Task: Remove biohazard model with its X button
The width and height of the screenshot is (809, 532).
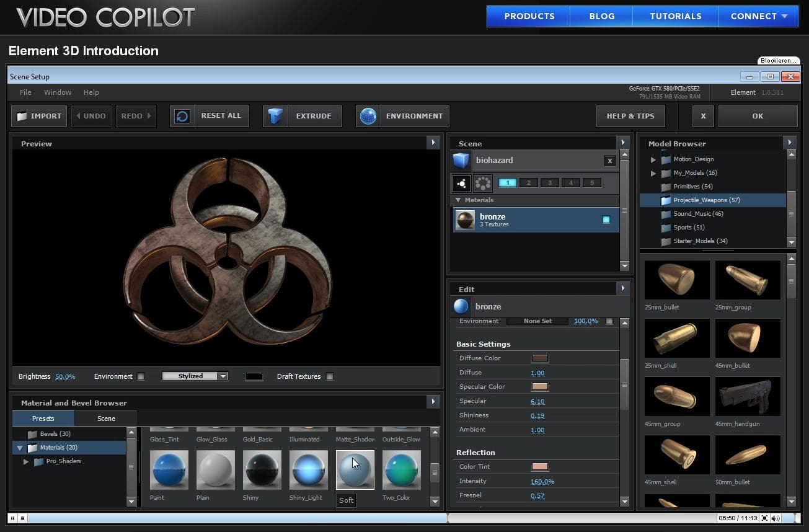Action: [610, 161]
